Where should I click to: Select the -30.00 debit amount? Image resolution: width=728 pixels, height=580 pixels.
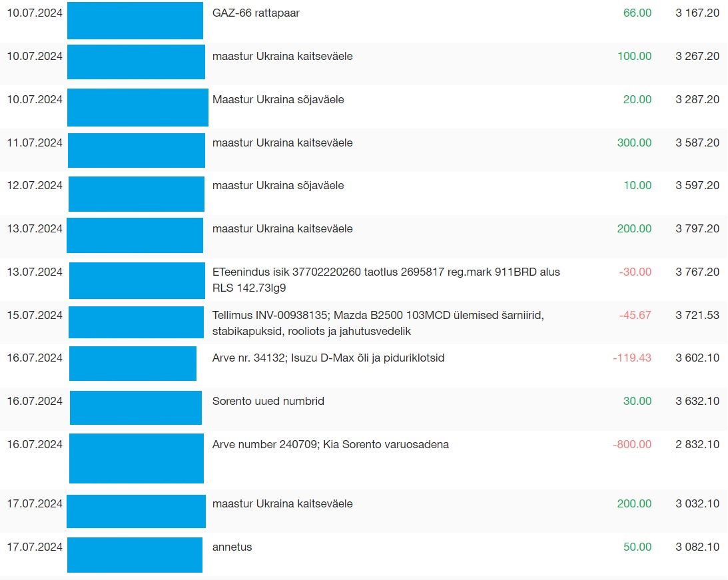[635, 272]
